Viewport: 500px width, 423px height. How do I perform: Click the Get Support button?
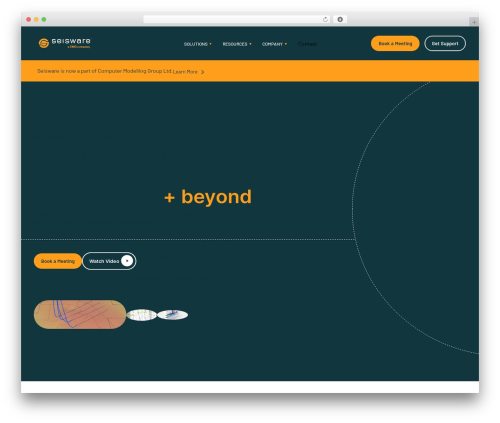445,44
